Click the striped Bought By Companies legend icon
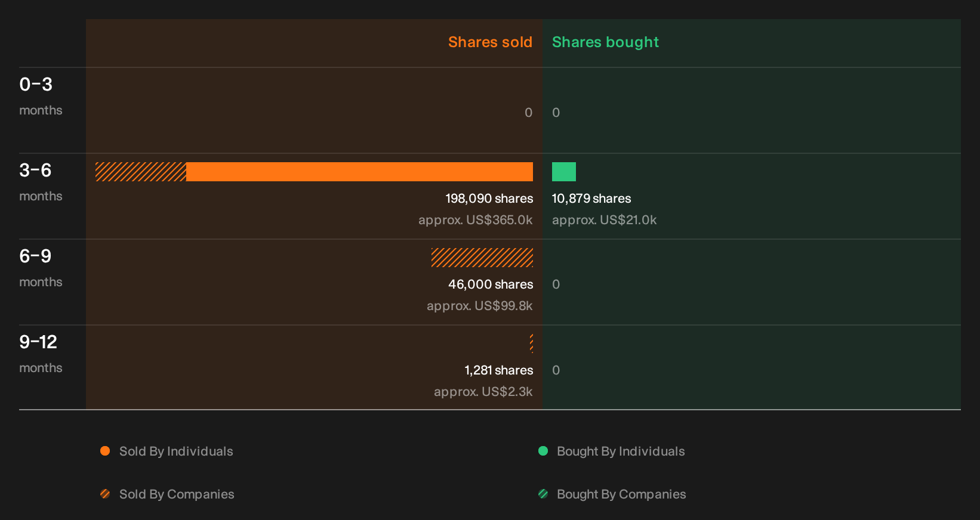The image size is (980, 520). [x=543, y=494]
